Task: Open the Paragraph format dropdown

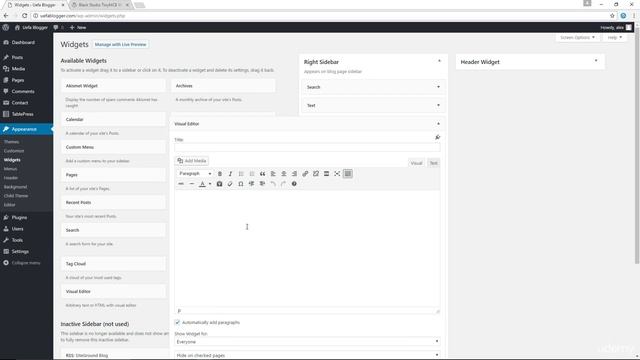Action: pyautogui.click(x=195, y=174)
